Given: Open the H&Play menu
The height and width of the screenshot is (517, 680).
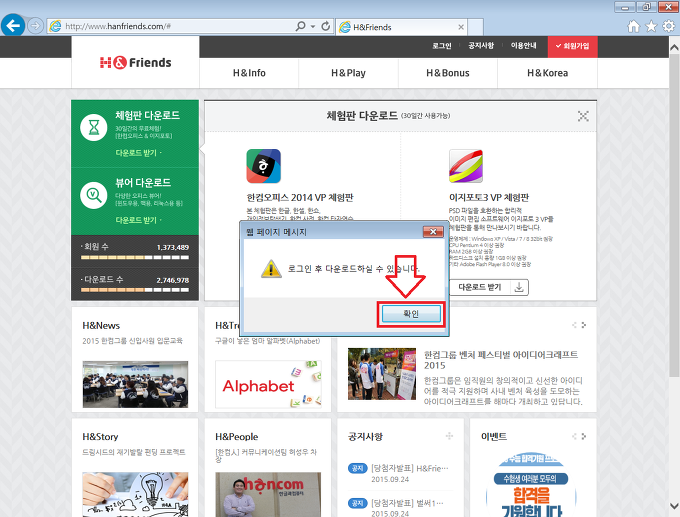Looking at the screenshot, I should pyautogui.click(x=348, y=73).
